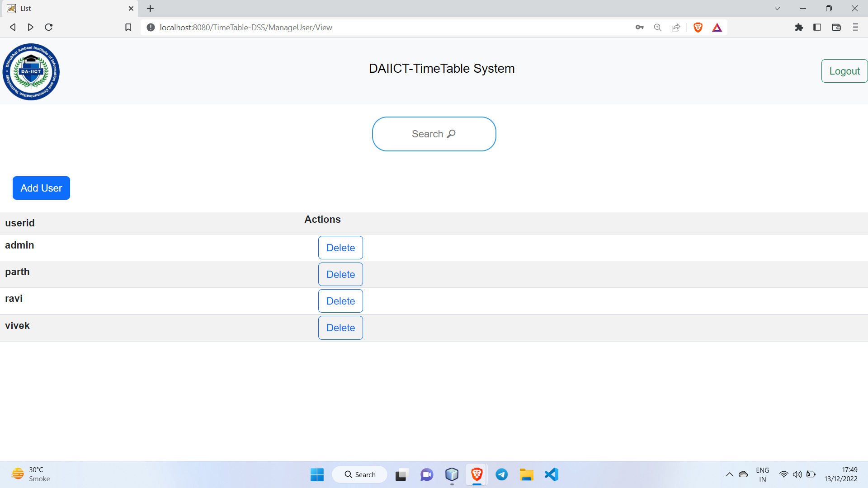Show the tab search dropdown chevron
The width and height of the screenshot is (868, 488).
(x=777, y=9)
